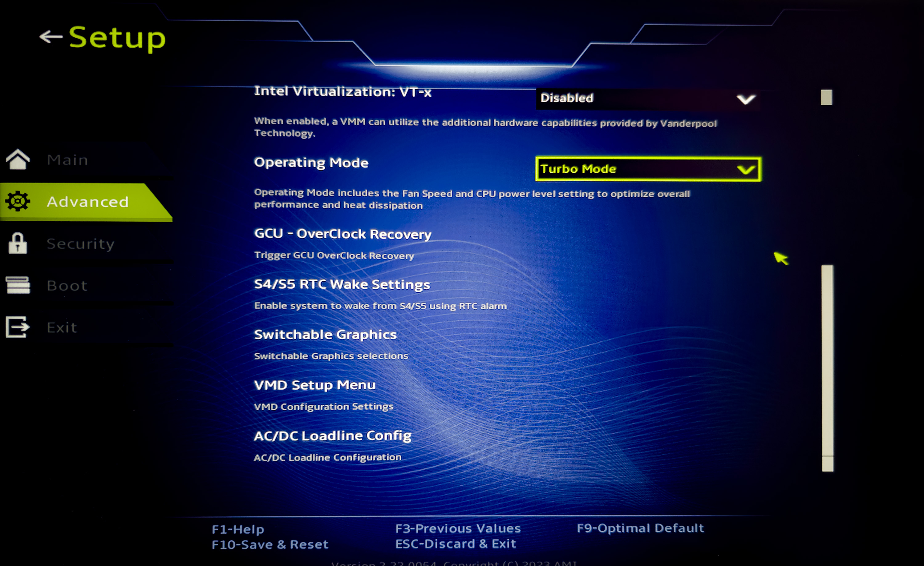This screenshot has width=924, height=566.
Task: Click the Exit door icon
Action: pyautogui.click(x=18, y=327)
